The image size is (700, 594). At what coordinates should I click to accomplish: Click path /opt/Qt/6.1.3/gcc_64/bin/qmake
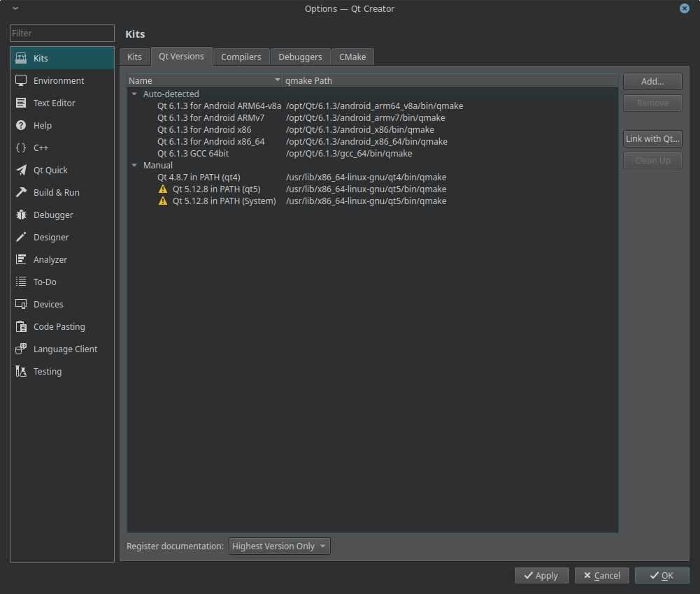[x=349, y=154]
